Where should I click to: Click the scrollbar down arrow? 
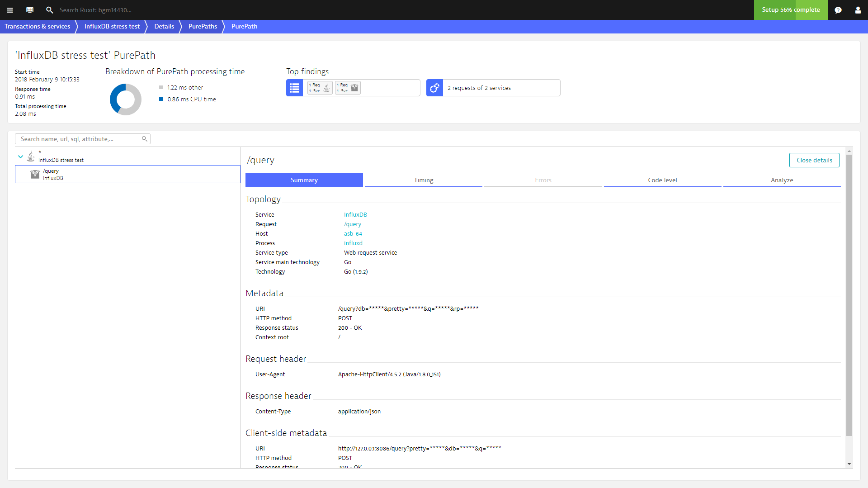click(849, 464)
